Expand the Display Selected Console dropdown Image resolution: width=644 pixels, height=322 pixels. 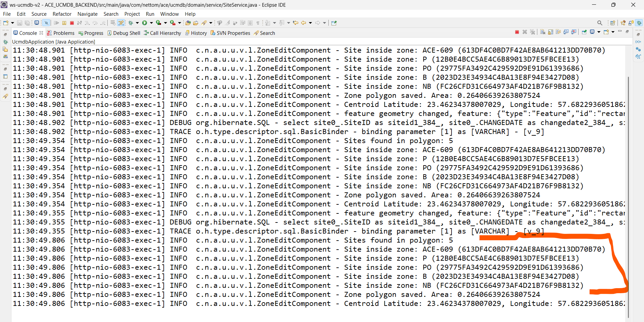point(599,32)
